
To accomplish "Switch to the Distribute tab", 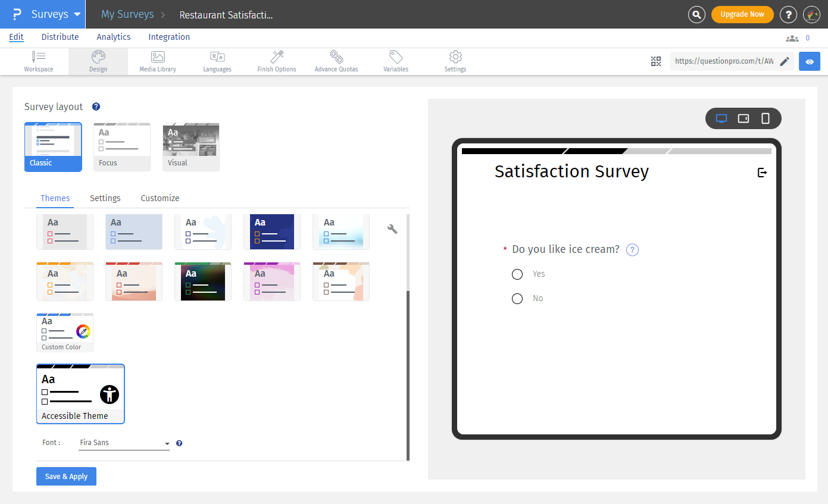I will click(60, 37).
